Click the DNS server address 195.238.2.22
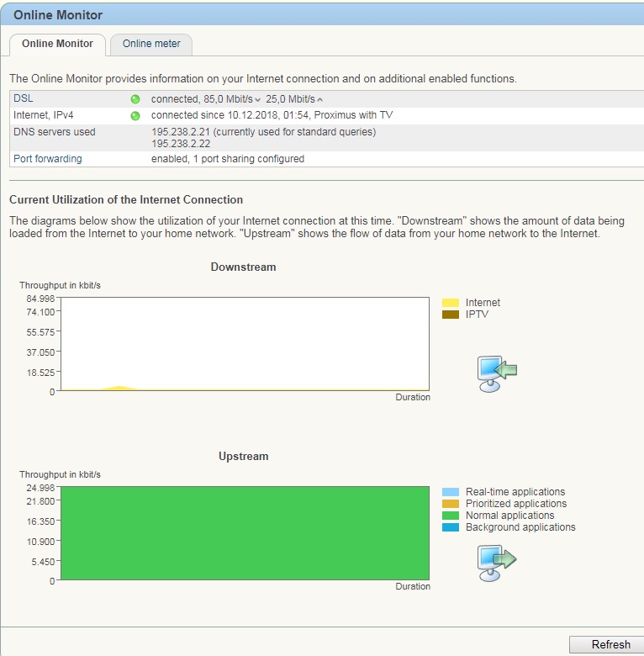Image resolution: width=644 pixels, height=656 pixels. pyautogui.click(x=187, y=144)
